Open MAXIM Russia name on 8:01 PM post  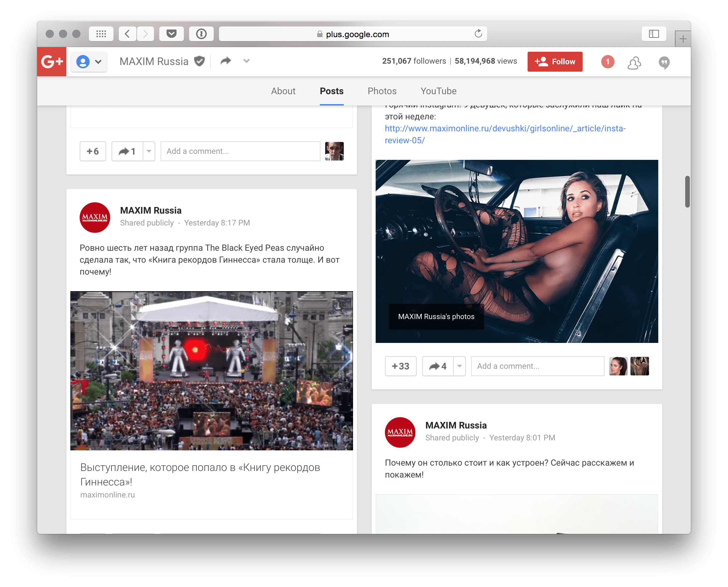coord(456,425)
